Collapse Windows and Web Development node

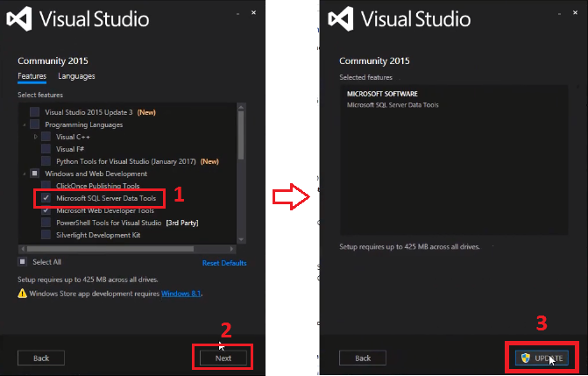pos(25,174)
